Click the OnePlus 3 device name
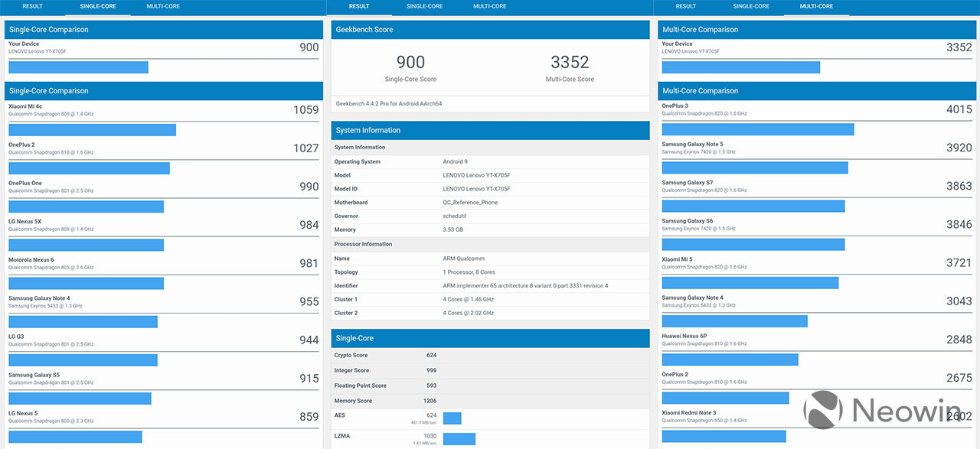 675,106
